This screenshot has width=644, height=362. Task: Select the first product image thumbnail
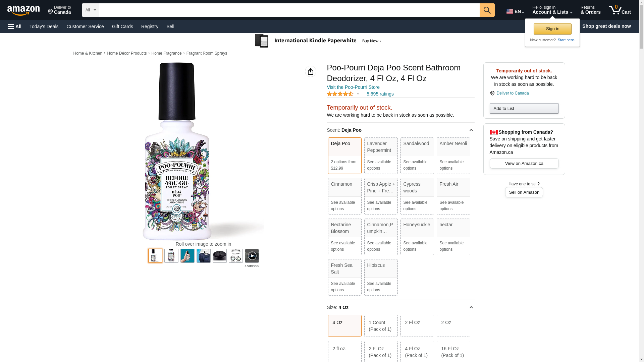click(155, 256)
